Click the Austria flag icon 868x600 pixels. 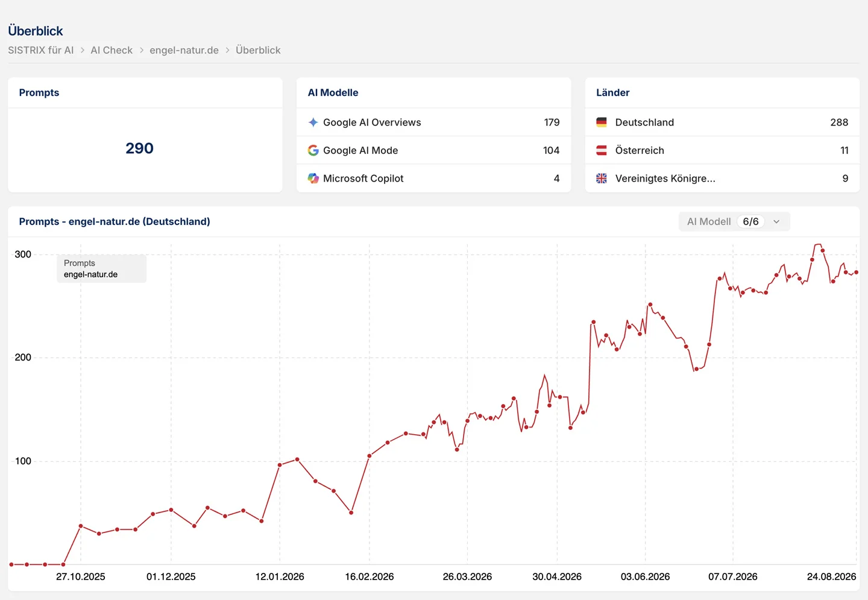click(602, 150)
